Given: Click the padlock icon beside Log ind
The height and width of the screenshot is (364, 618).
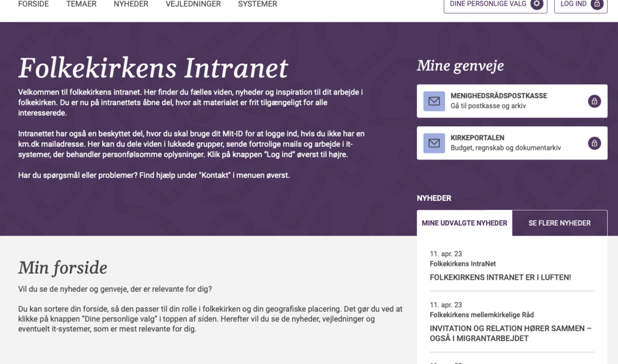Looking at the screenshot, I should (x=597, y=4).
